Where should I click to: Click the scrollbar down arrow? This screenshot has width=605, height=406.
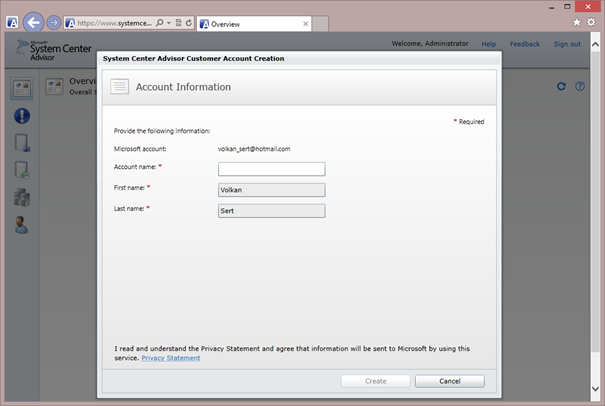click(x=595, y=389)
